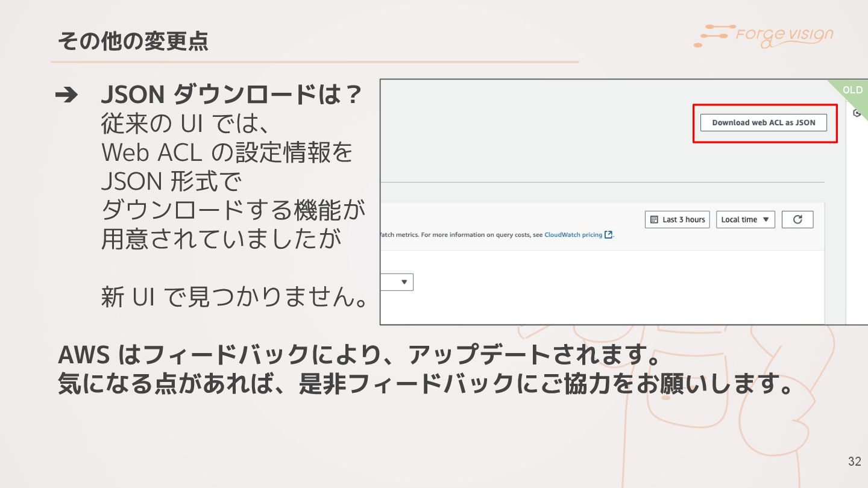
Task: Click the Forge Vision logo
Action: (763, 36)
